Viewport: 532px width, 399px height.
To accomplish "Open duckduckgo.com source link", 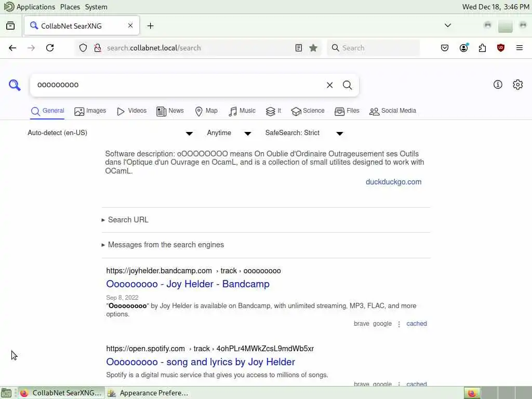I will [x=394, y=182].
